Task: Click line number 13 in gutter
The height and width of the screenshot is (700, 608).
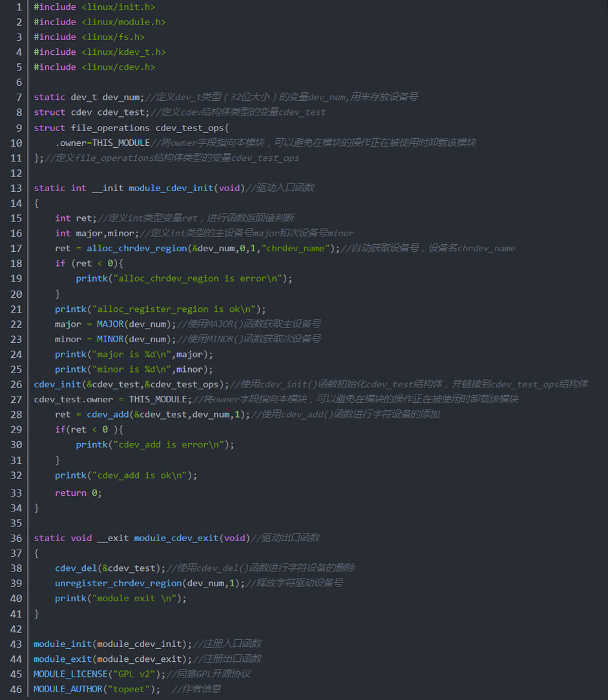Action: 16,189
